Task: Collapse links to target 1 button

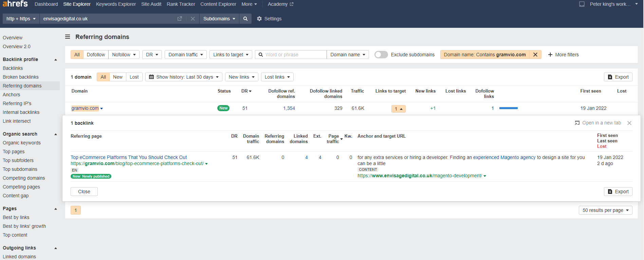Action: [399, 109]
